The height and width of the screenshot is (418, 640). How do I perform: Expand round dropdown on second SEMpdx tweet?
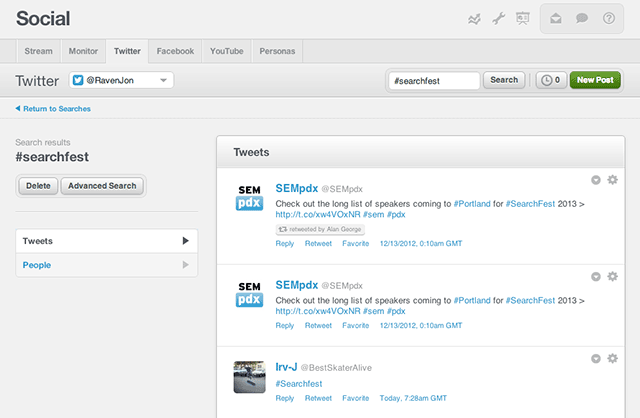click(x=596, y=277)
